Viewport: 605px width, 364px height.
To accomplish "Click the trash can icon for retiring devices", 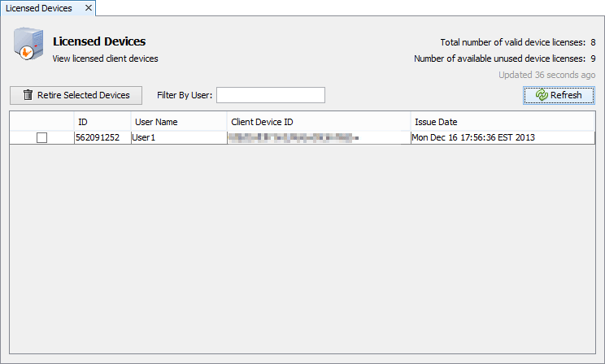I will point(28,95).
